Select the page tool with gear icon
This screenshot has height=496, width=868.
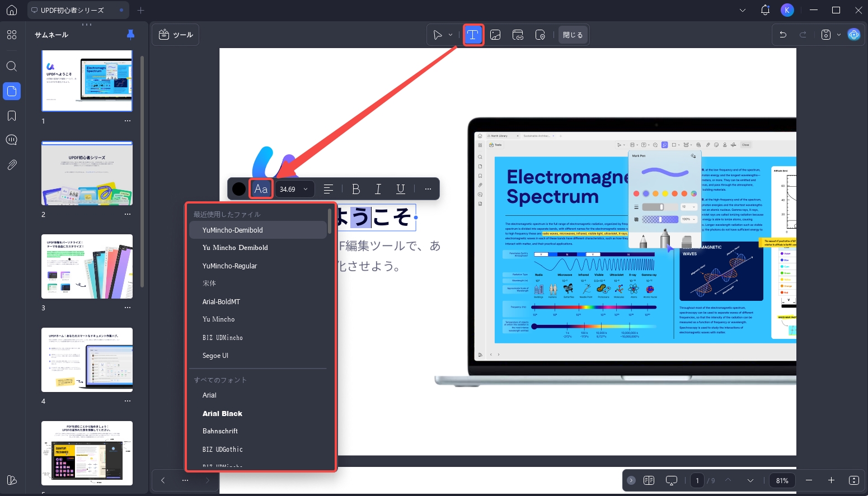540,35
